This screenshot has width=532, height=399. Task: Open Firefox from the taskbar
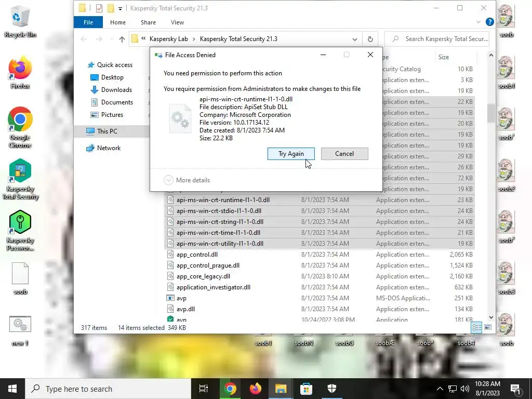click(256, 389)
